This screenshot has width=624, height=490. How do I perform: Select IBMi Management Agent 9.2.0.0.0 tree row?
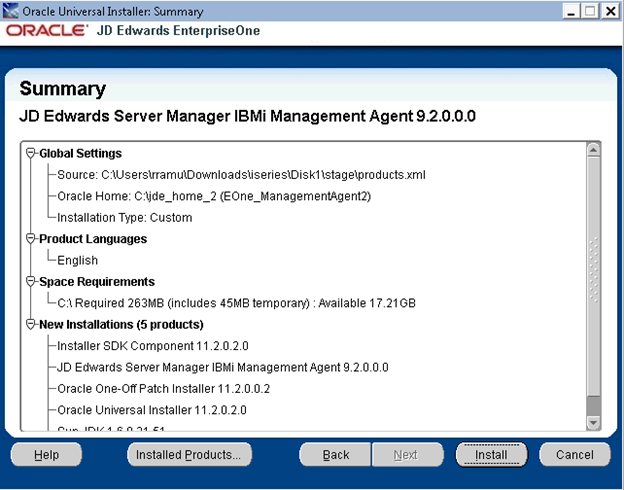coord(223,367)
